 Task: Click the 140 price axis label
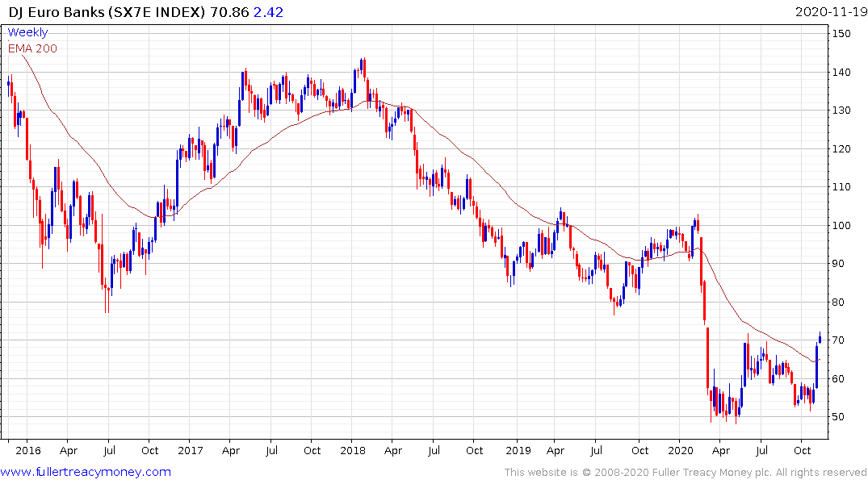click(x=841, y=72)
